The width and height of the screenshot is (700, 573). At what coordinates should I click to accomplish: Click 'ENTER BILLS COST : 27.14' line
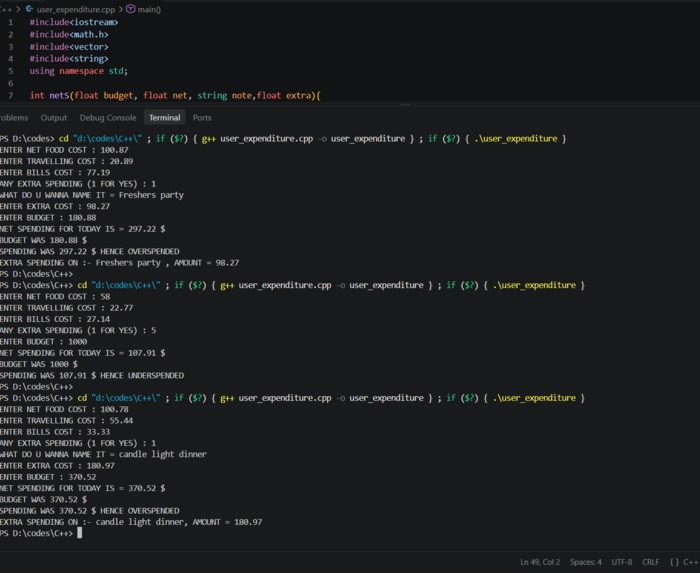pos(55,319)
